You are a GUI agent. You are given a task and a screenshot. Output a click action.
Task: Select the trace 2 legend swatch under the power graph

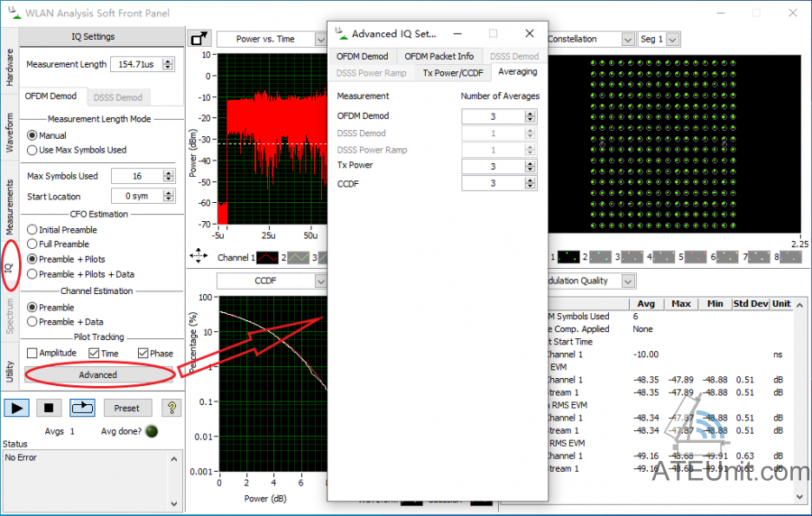point(299,257)
